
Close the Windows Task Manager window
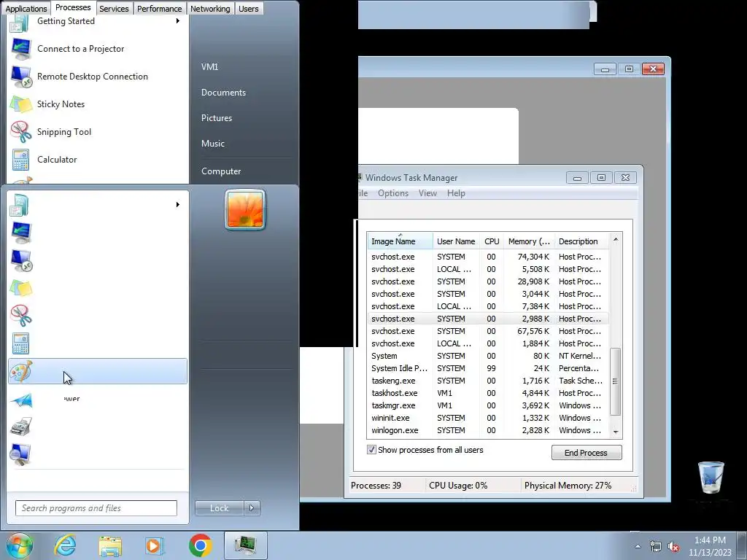(625, 178)
